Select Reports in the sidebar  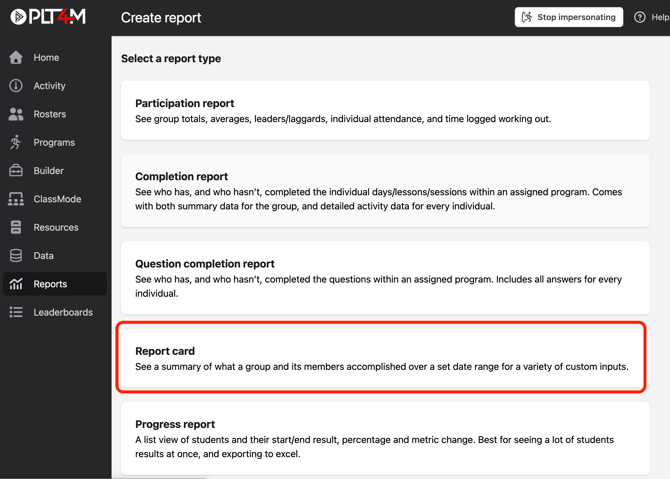55,284
